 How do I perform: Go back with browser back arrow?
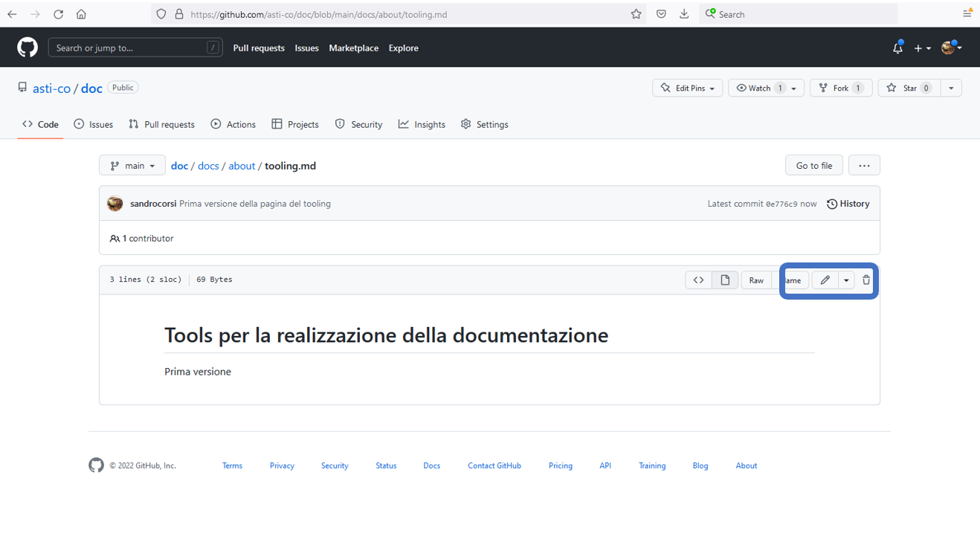point(12,14)
